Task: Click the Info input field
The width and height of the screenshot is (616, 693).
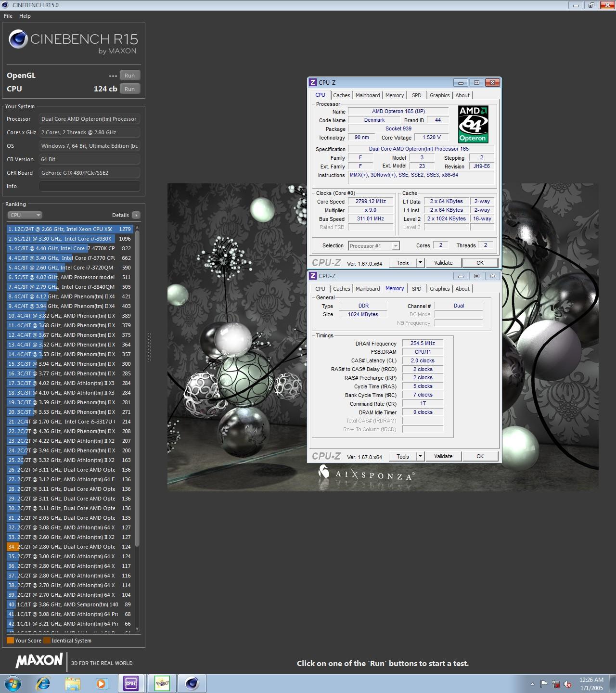Action: tap(90, 186)
